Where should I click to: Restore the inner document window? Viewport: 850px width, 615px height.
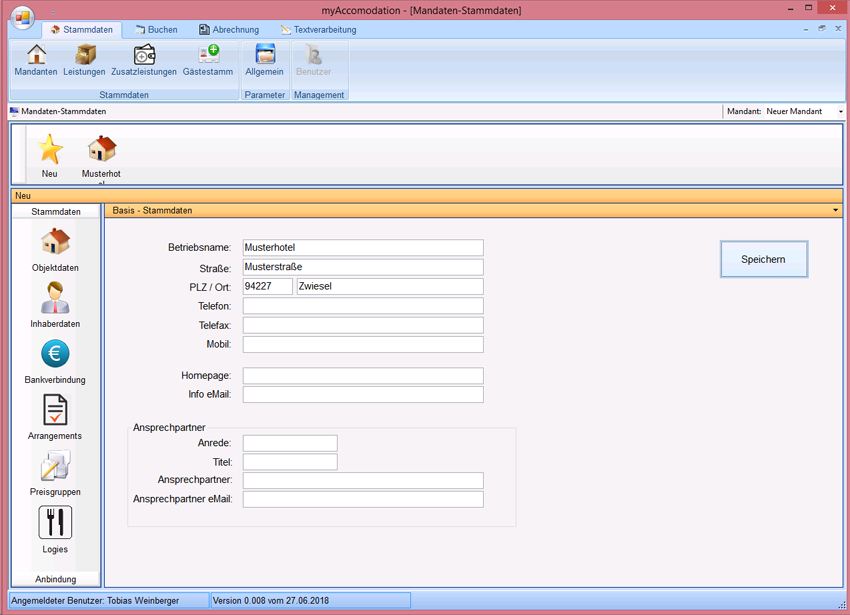[x=822, y=29]
